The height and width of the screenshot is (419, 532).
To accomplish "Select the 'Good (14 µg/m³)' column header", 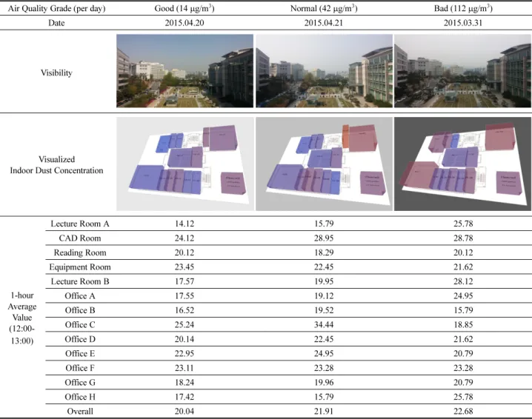I will [184, 8].
